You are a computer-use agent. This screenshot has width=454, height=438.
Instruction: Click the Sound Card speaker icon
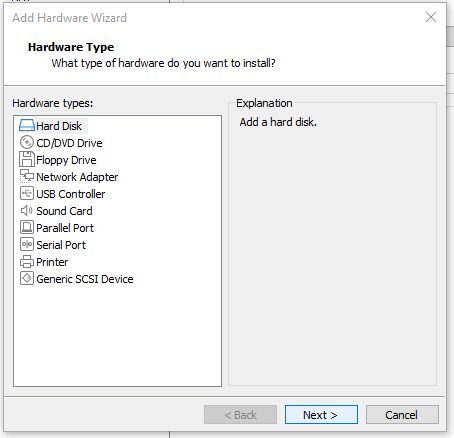pyautogui.click(x=27, y=211)
